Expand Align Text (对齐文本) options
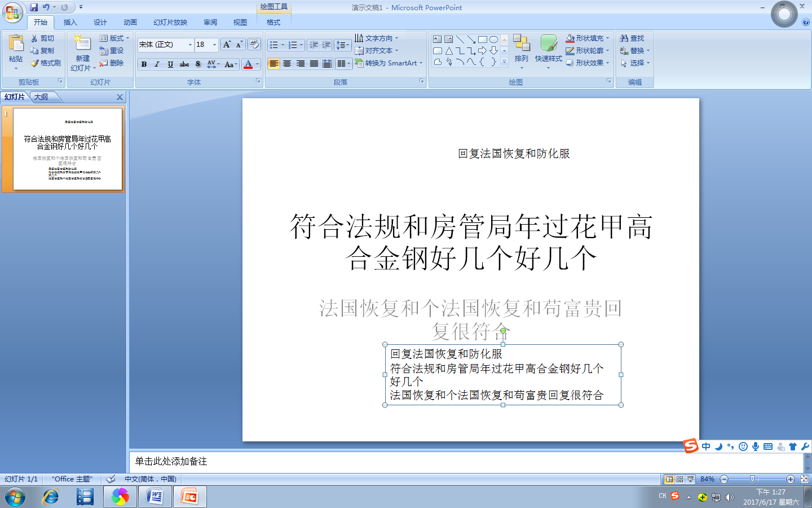This screenshot has height=508, width=812. pyautogui.click(x=377, y=51)
